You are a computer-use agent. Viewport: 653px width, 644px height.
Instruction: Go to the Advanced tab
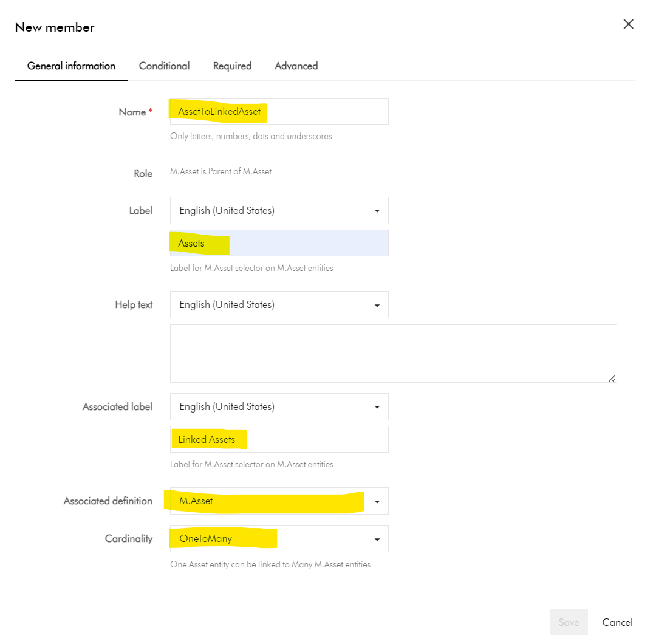296,66
